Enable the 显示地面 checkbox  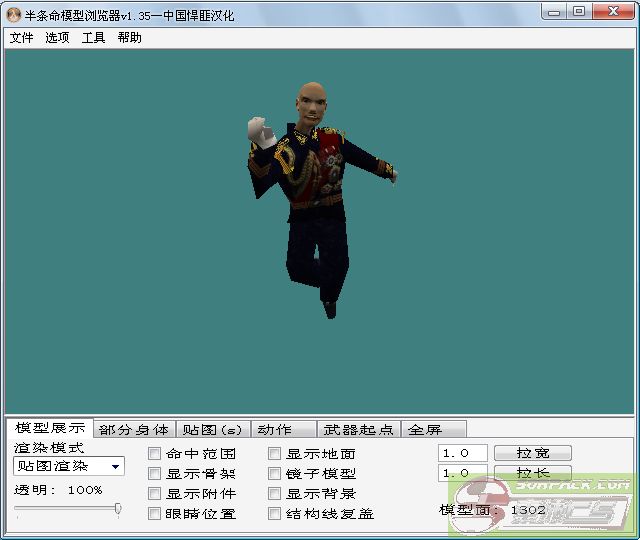click(x=275, y=454)
